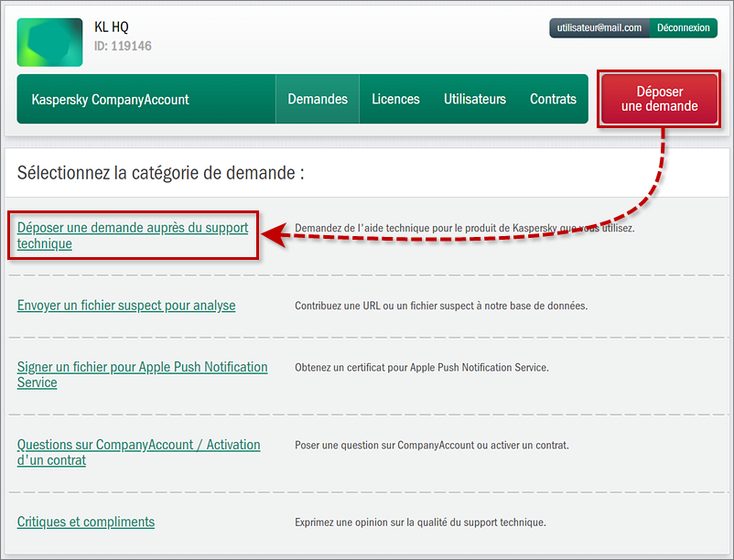This screenshot has width=734, height=560.
Task: Click description Exprimez une opinion sur la qualité
Action: [x=420, y=522]
